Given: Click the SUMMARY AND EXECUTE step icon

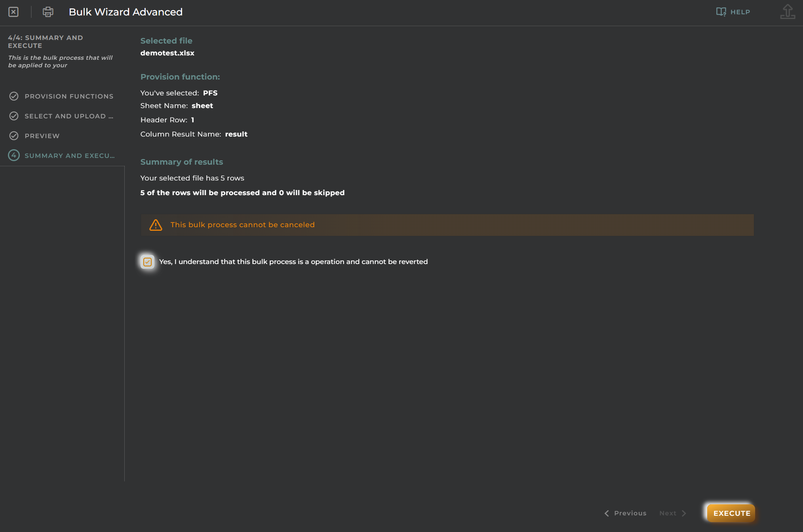Looking at the screenshot, I should [x=13, y=155].
